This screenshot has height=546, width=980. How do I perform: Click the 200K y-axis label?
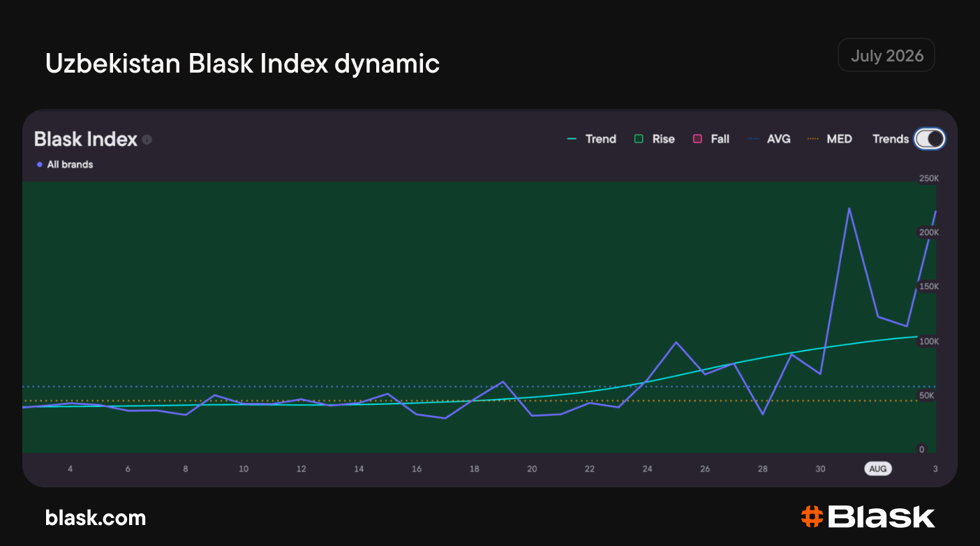point(929,233)
